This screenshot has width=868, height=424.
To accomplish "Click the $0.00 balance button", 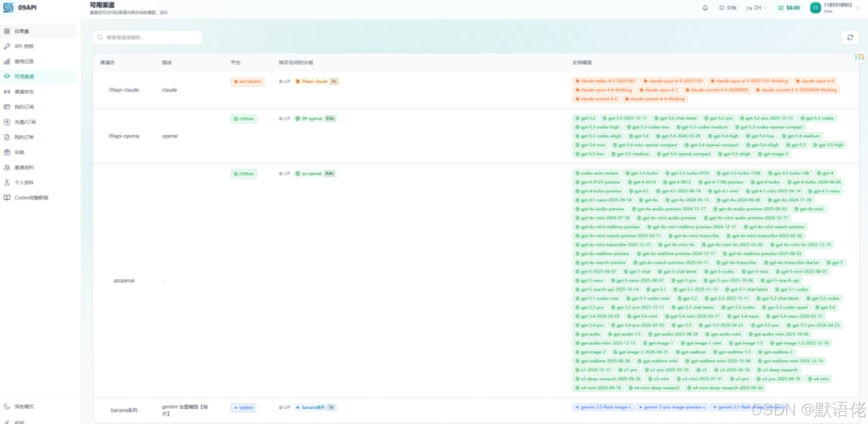I will (x=789, y=8).
